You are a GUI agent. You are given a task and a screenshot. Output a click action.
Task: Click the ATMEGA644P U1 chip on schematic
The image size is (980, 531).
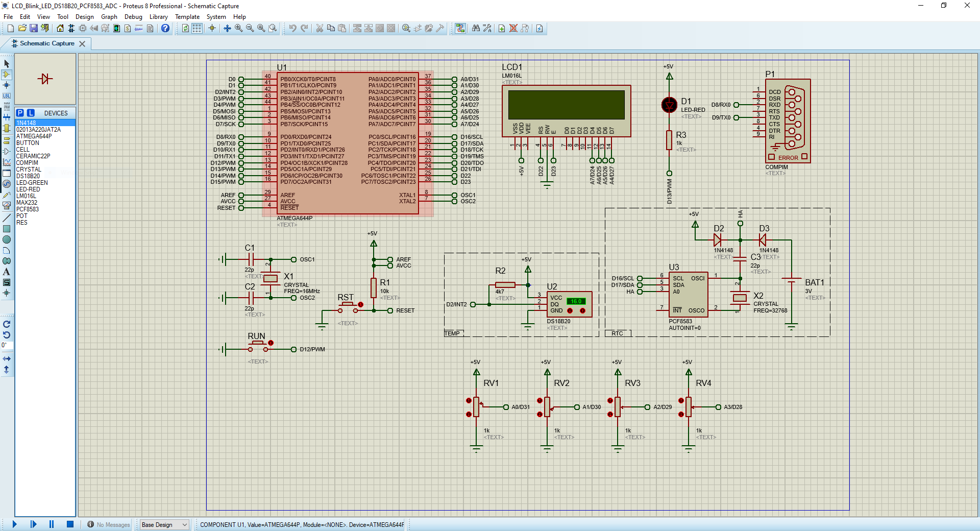coord(348,143)
